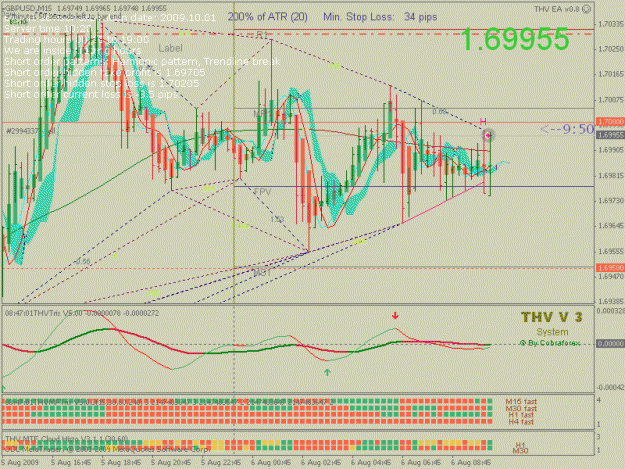The image size is (625, 469).
Task: Click the 'H1 fast' row label
Action: click(521, 415)
